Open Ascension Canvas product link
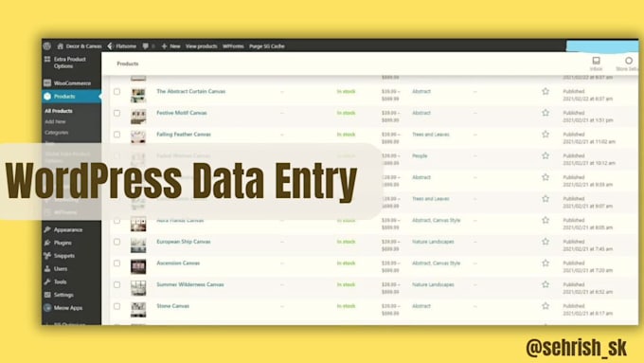The width and height of the screenshot is (644, 363). pos(178,263)
